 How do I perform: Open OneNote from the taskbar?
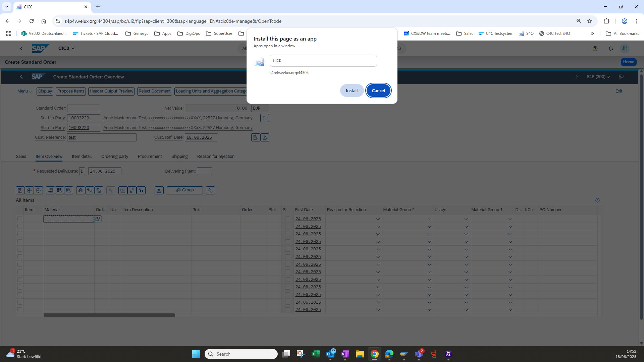(x=345, y=354)
